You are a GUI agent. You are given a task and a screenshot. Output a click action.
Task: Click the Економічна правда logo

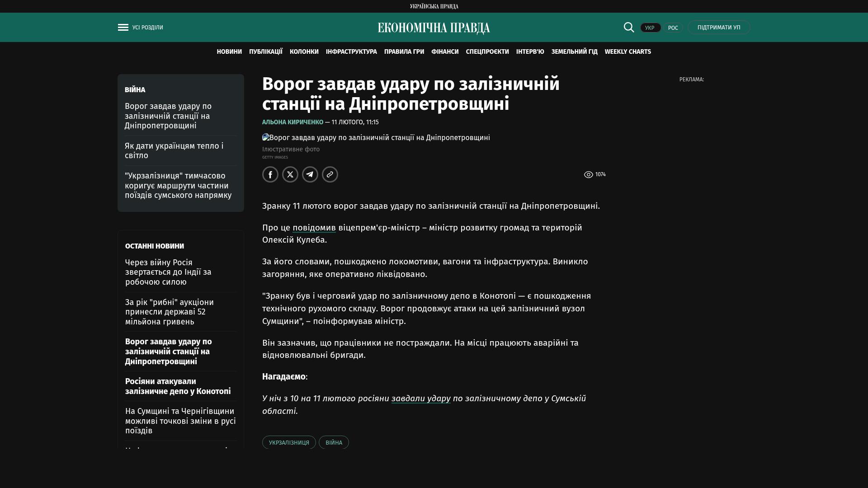tap(434, 28)
